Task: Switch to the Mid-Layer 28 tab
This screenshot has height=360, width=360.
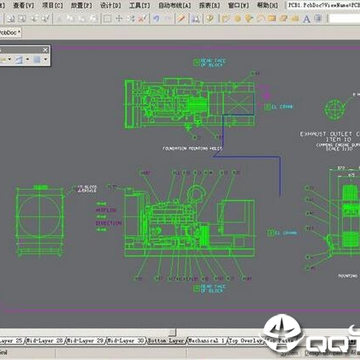Action: [45, 341]
